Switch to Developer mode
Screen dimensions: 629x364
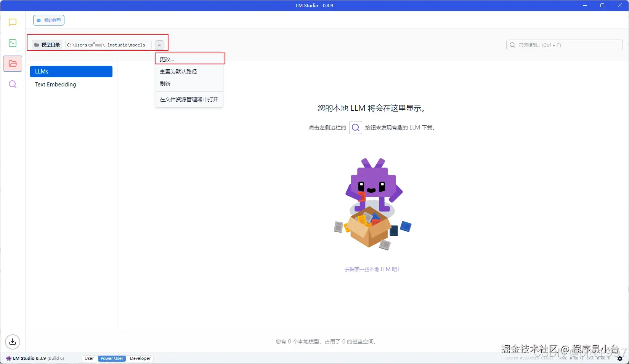pos(140,358)
